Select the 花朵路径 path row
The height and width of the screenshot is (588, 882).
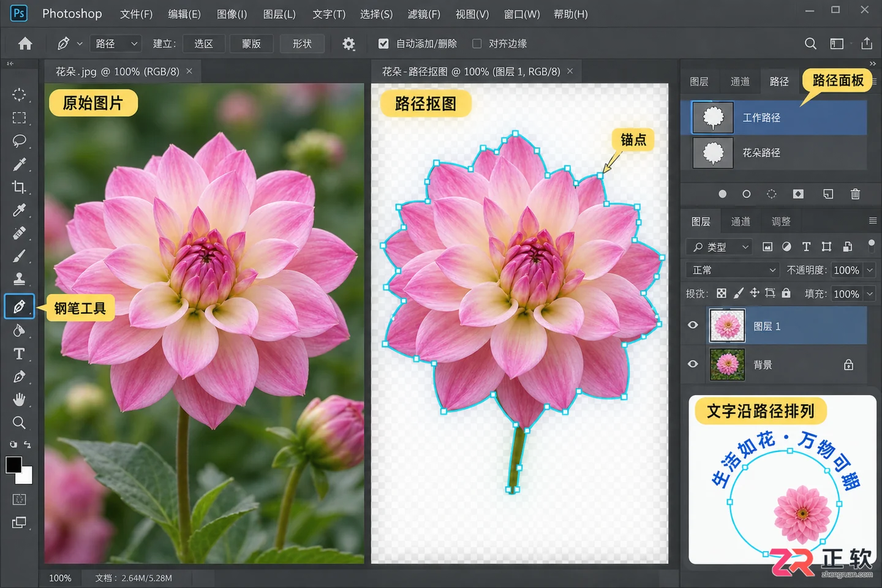pyautogui.click(x=774, y=153)
